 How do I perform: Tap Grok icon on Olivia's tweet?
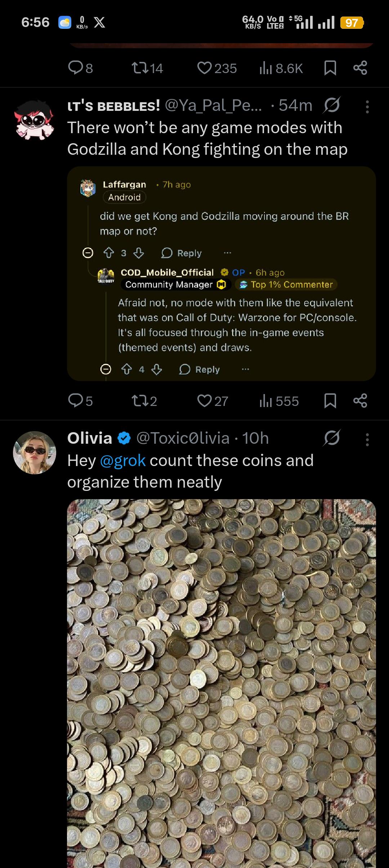click(332, 438)
